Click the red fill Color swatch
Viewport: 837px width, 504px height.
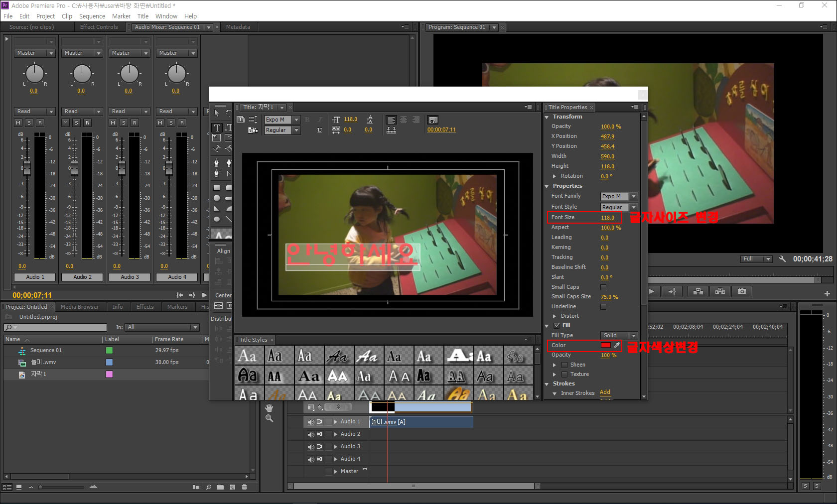[605, 345]
